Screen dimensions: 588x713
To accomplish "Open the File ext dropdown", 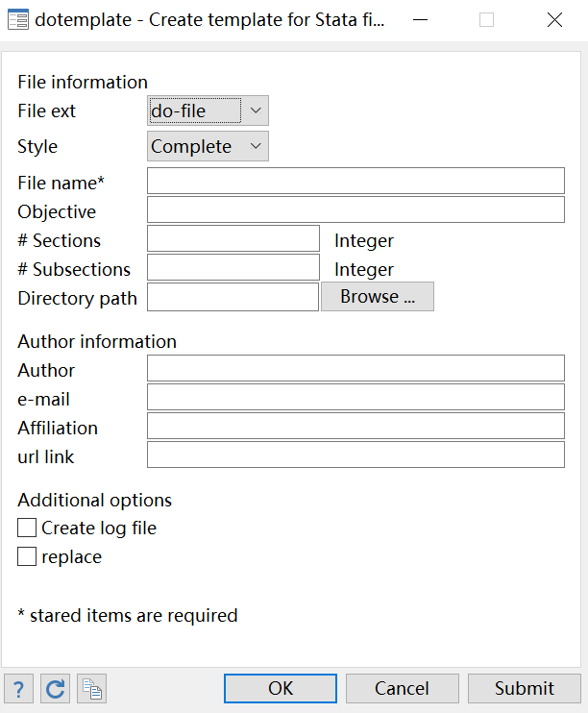I will coord(208,111).
